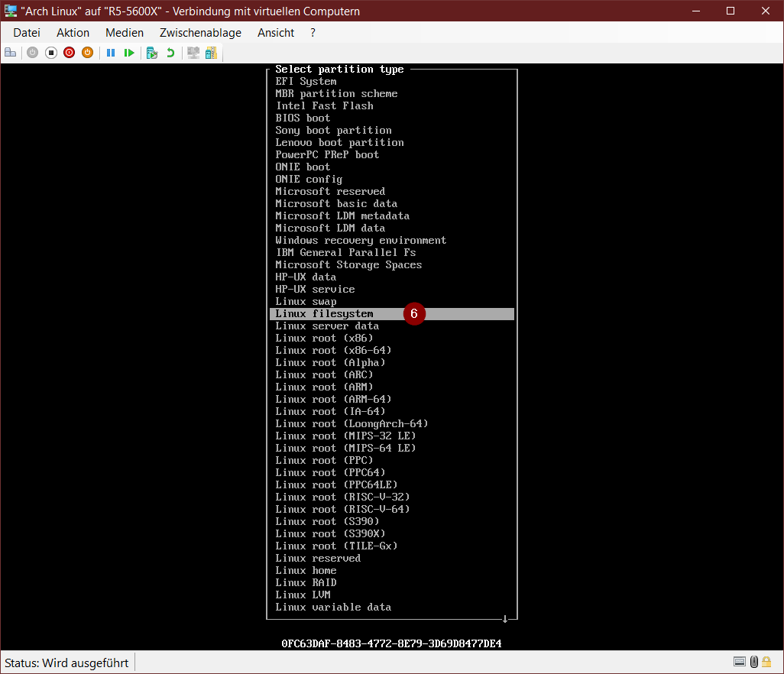The height and width of the screenshot is (674, 784).
Task: Open the Aktion menu
Action: 73,33
